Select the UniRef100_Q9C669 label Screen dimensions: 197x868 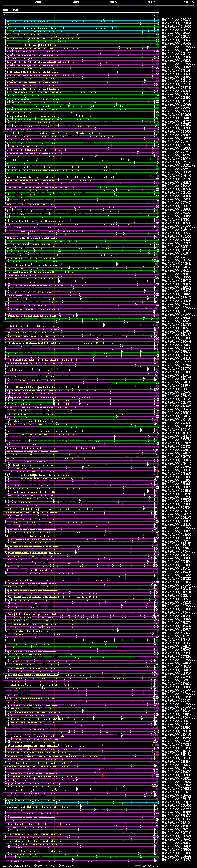pyautogui.click(x=177, y=43)
